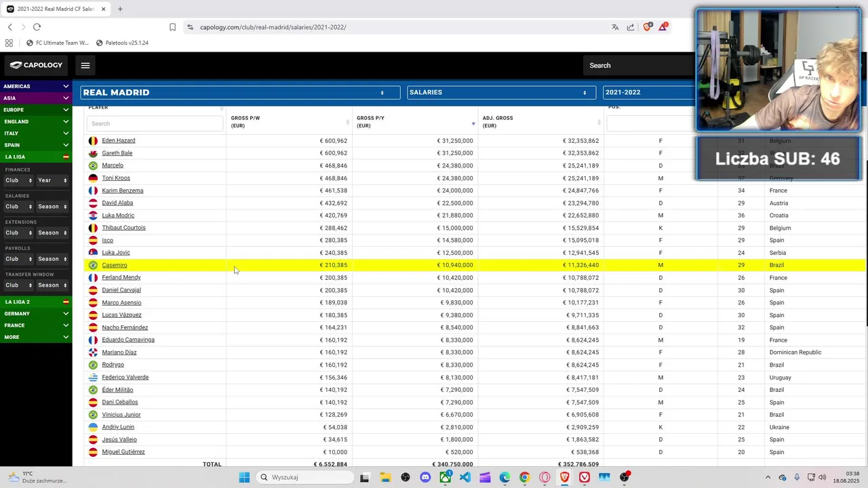This screenshot has width=868, height=488.
Task: Sort table by Adj. Gross column
Action: point(541,121)
